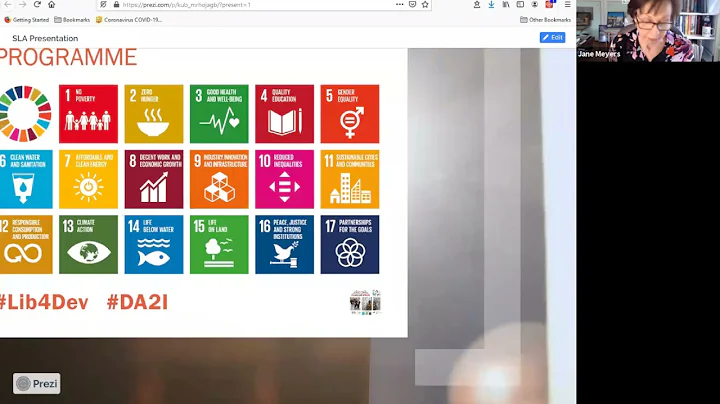Select the 6 Clean Water and Sanitation tile

[x=26, y=179]
